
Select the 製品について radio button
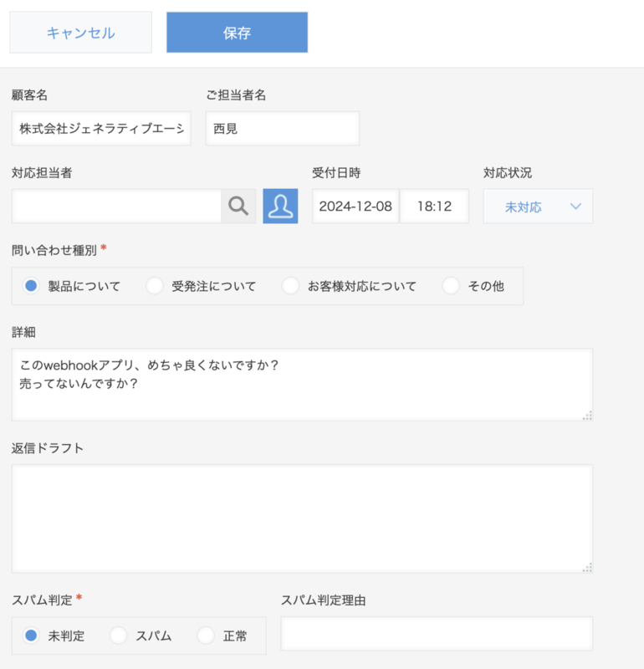(x=31, y=285)
